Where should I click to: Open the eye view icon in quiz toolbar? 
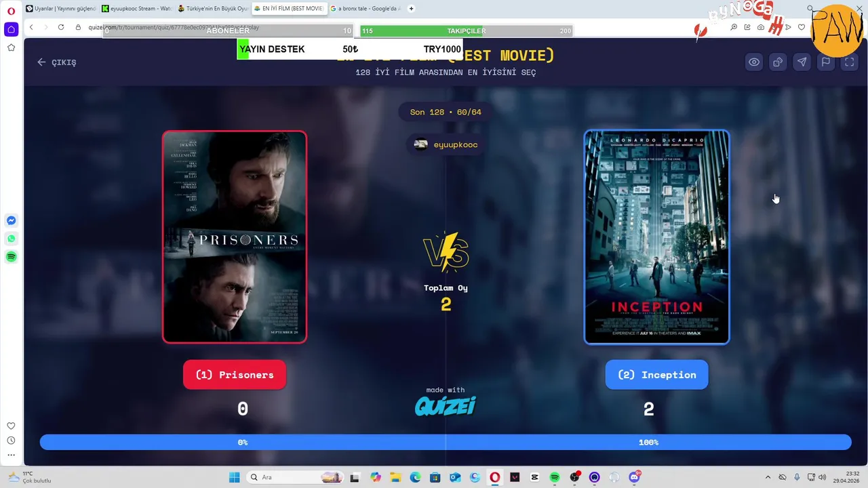pos(753,62)
